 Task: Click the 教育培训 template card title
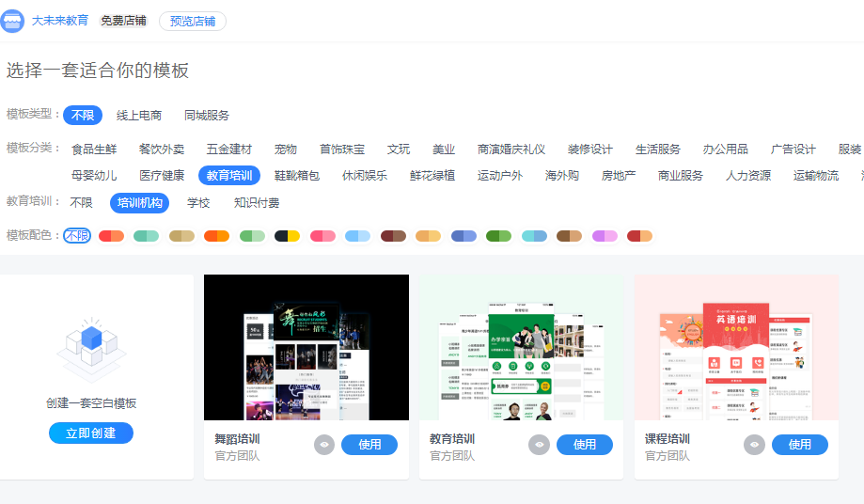coord(452,439)
